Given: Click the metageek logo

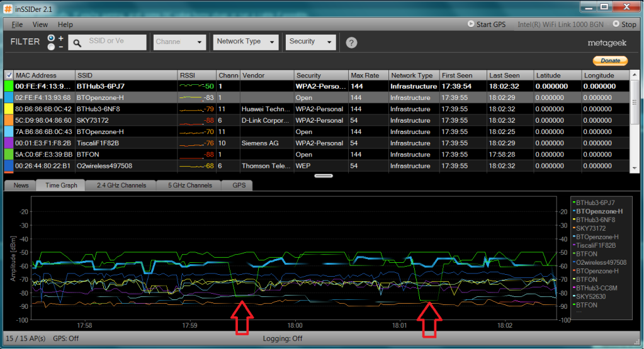Looking at the screenshot, I should click(x=607, y=43).
